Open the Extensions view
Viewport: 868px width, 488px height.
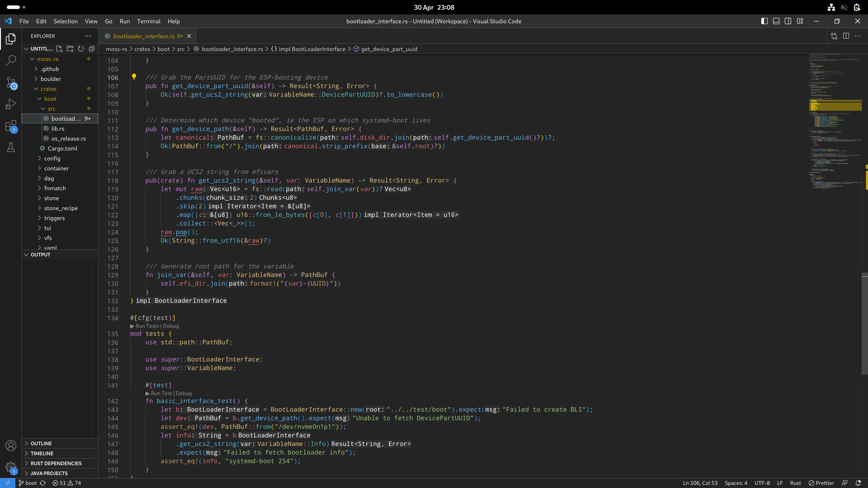[11, 126]
